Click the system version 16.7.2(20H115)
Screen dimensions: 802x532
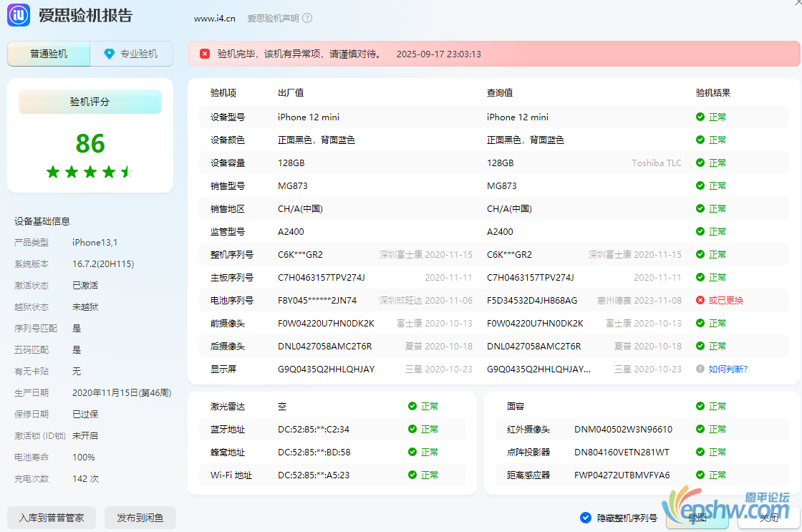pyautogui.click(x=103, y=264)
